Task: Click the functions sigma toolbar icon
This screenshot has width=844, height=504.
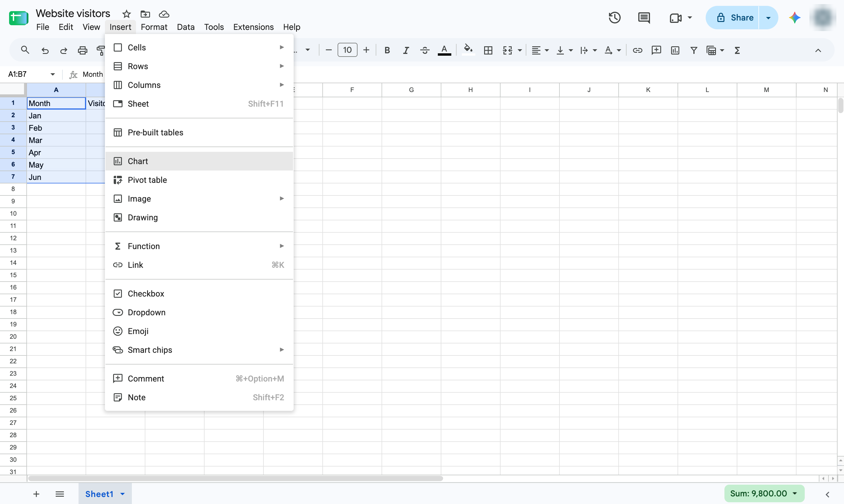Action: [x=737, y=50]
